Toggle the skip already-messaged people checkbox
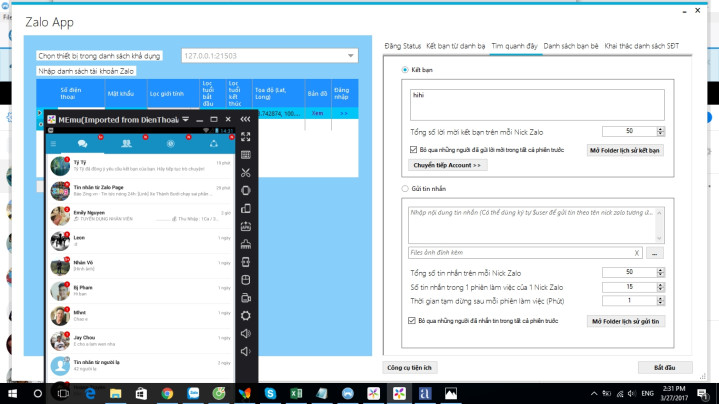 pyautogui.click(x=412, y=321)
